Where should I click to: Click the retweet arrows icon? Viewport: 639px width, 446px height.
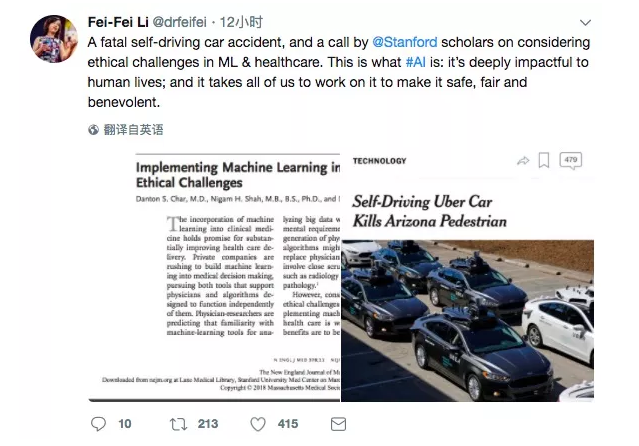[178, 424]
